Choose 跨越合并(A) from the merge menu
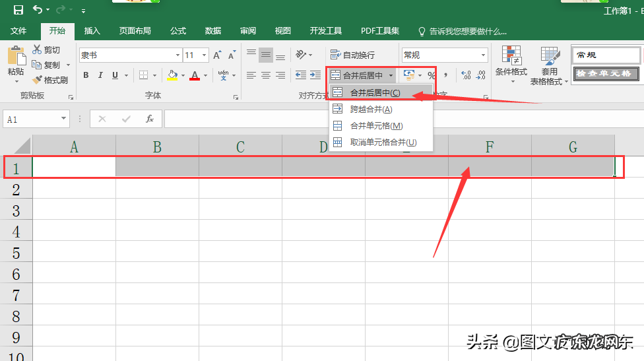 pyautogui.click(x=381, y=110)
